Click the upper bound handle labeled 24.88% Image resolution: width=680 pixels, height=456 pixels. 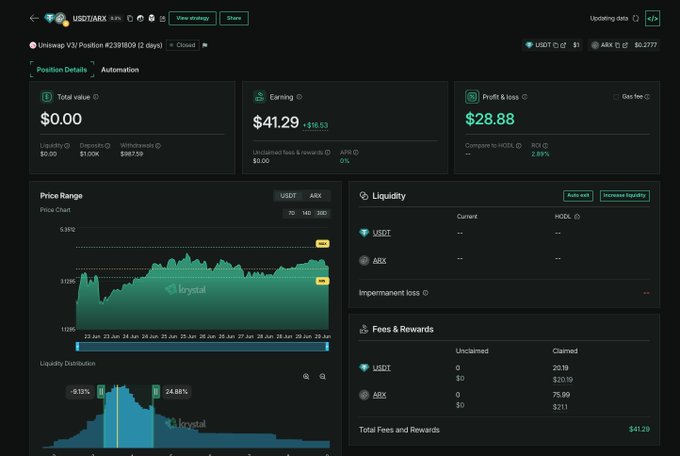tap(156, 392)
